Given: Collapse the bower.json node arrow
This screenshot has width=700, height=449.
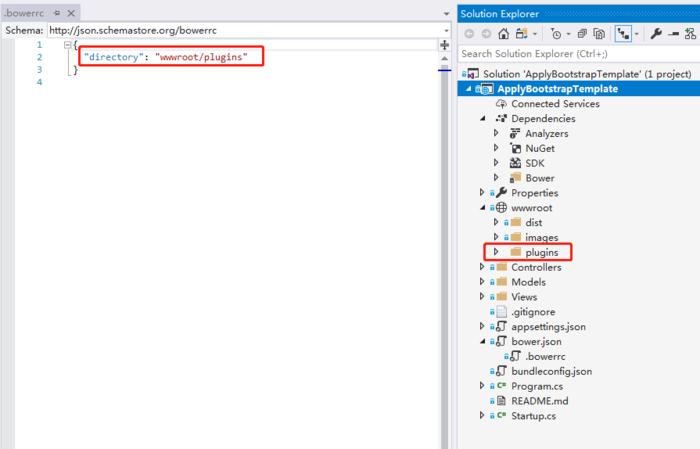Looking at the screenshot, I should pyautogui.click(x=483, y=341).
